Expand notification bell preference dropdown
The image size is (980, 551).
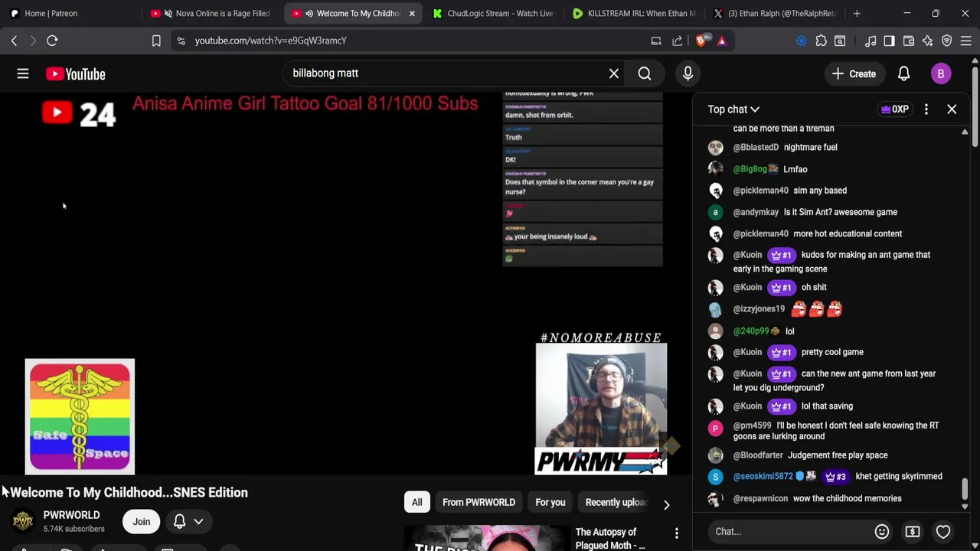click(198, 522)
